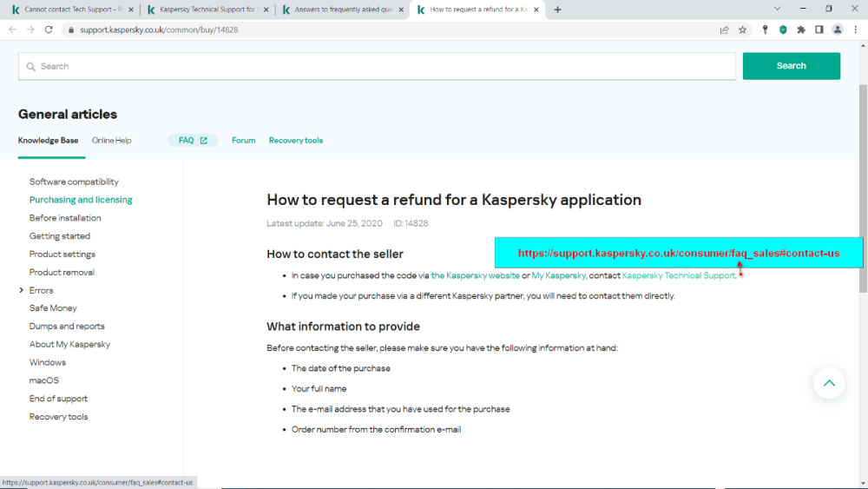This screenshot has height=489, width=868.
Task: Open Product removal sidebar item
Action: 62,272
